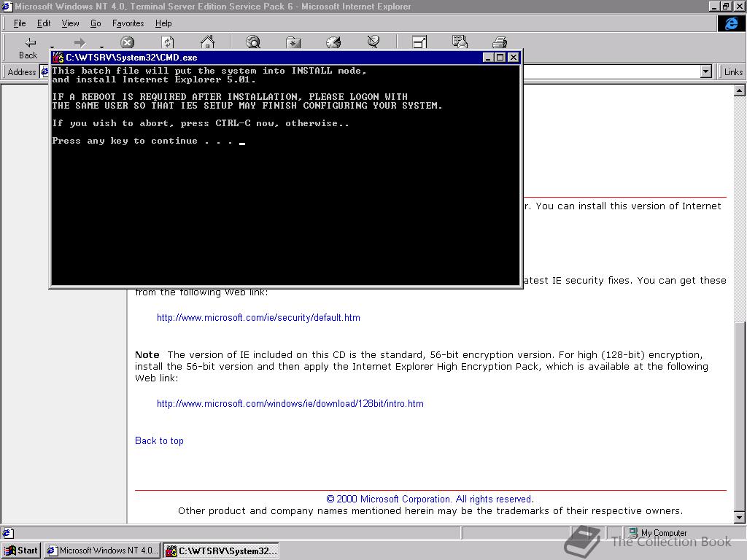Open the Channels satellite dish icon
747x560 pixels.
tap(373, 42)
